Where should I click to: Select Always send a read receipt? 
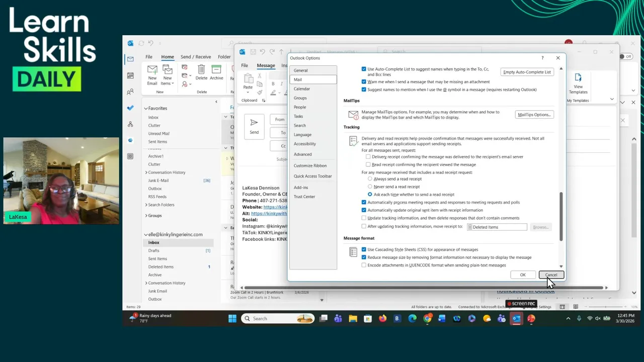[370, 179]
